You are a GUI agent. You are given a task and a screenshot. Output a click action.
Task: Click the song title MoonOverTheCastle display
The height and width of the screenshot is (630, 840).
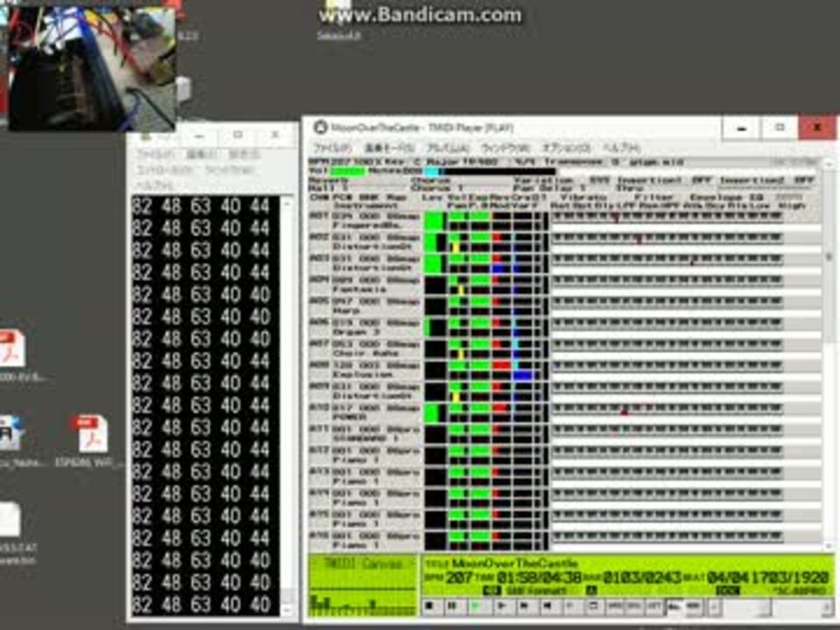tap(514, 563)
